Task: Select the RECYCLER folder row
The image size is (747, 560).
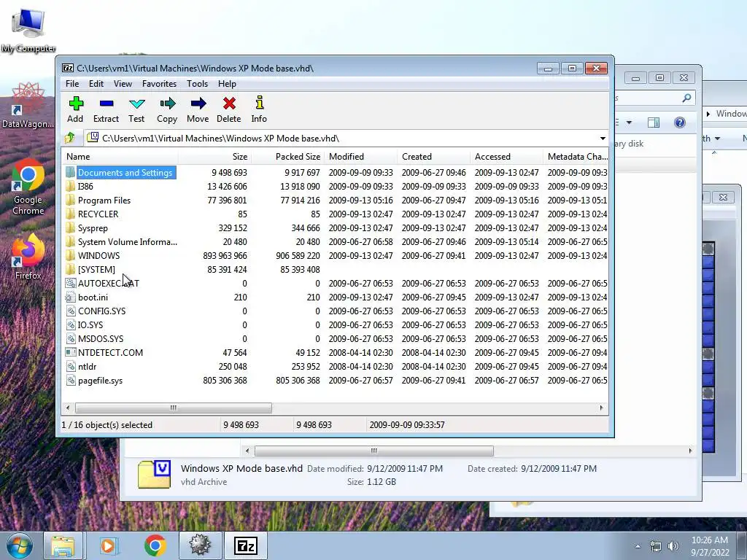Action: click(x=336, y=214)
